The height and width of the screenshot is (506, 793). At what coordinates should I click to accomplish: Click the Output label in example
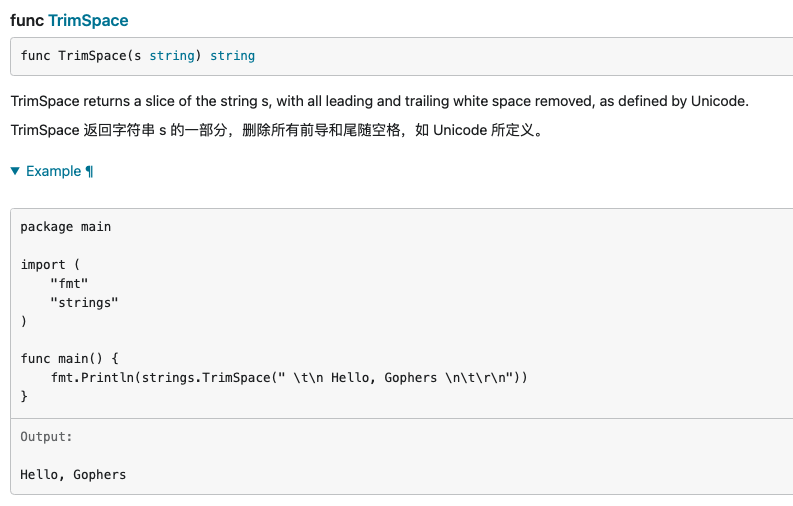click(46, 437)
